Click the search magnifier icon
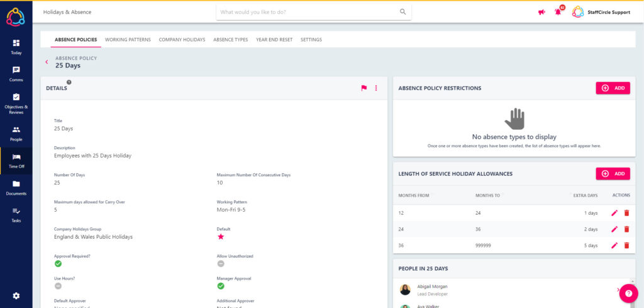 [403, 12]
